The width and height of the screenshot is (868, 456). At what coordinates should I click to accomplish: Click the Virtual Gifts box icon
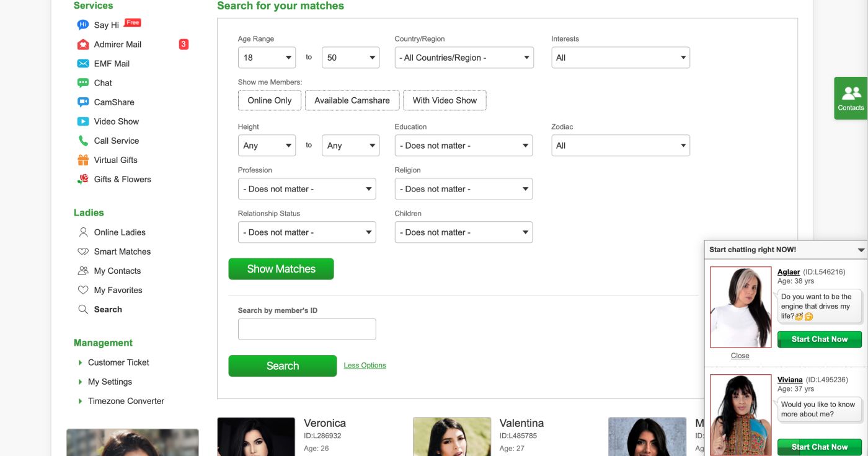point(83,160)
